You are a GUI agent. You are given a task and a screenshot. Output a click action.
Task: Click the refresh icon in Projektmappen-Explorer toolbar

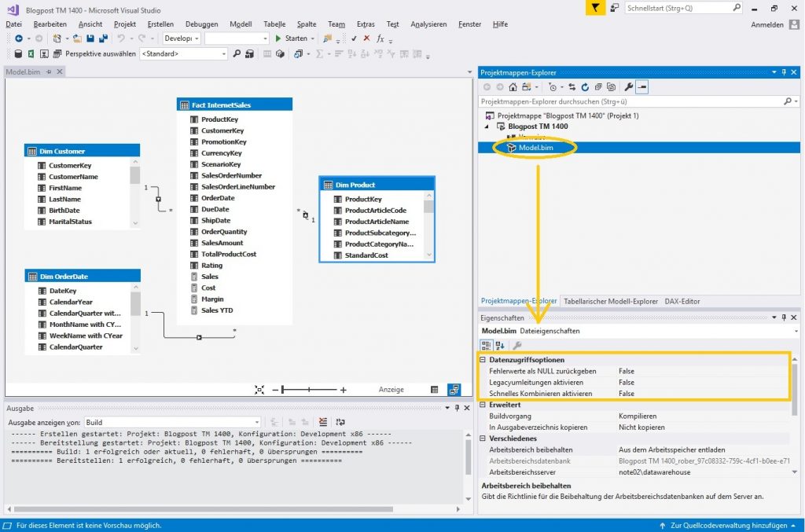[x=585, y=87]
